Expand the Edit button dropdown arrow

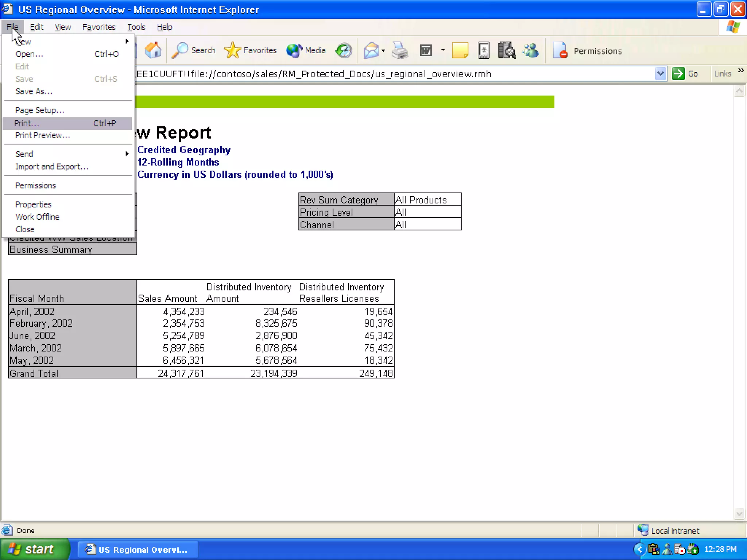click(443, 50)
